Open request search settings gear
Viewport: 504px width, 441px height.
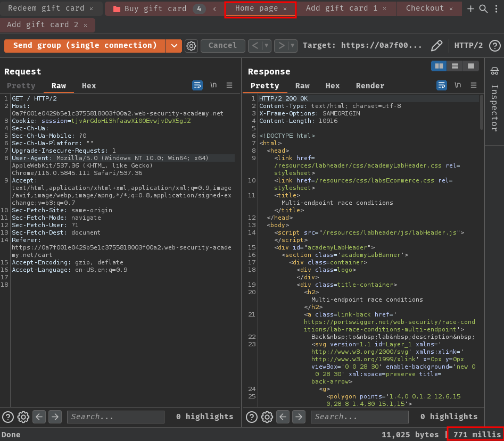[23, 417]
